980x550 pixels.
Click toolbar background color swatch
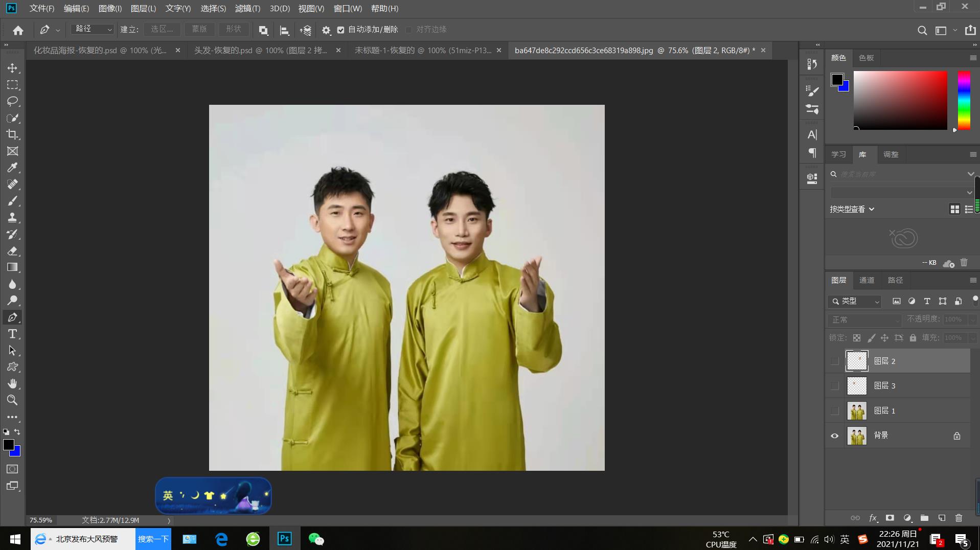(16, 452)
